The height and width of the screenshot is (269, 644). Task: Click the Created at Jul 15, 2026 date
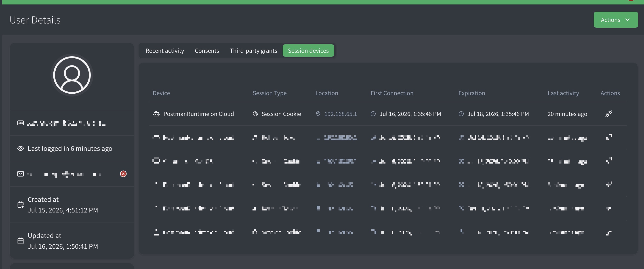63,210
